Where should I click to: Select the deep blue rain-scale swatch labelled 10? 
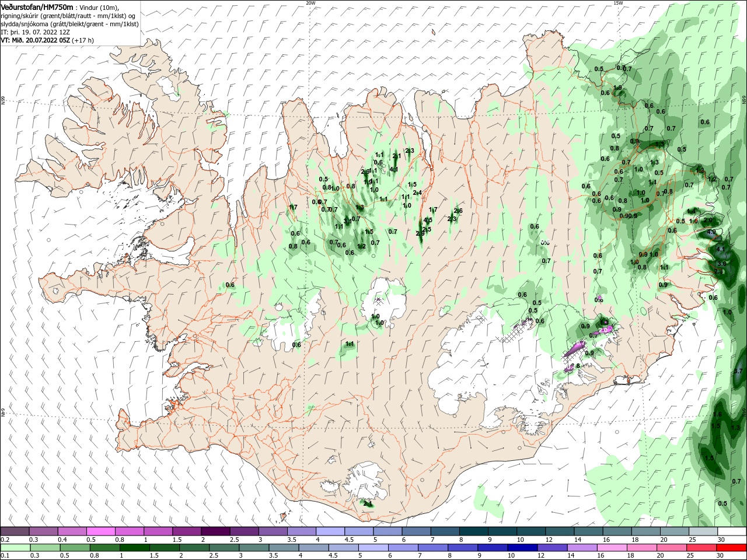click(522, 548)
